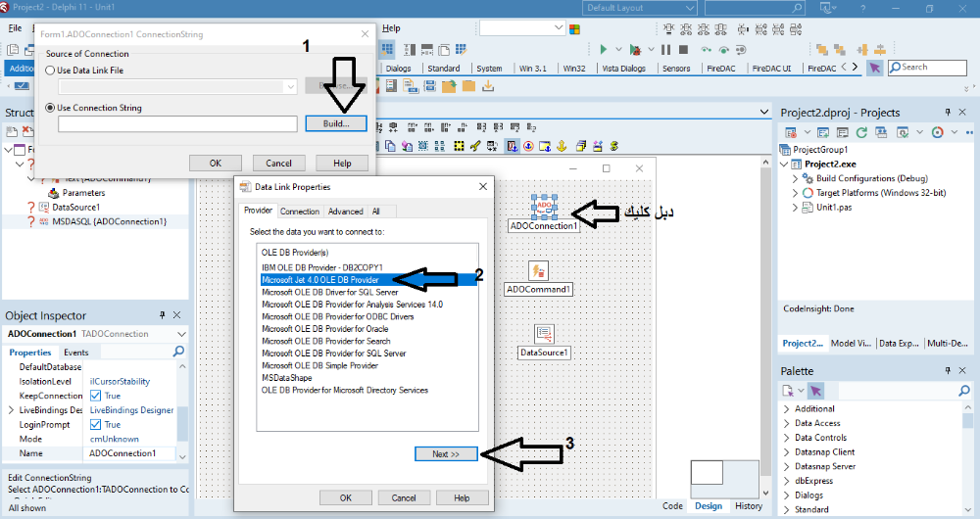Open the Help menu
The height and width of the screenshot is (519, 980).
coord(391,28)
